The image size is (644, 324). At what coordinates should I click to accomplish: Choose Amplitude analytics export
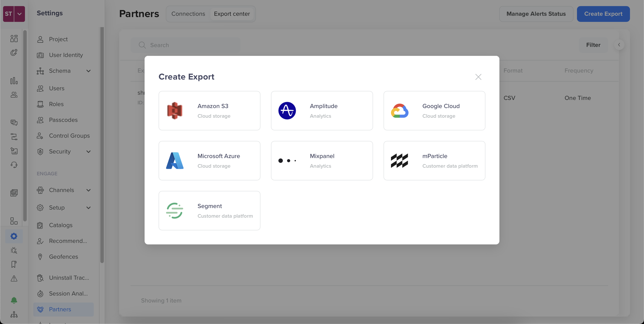(322, 111)
